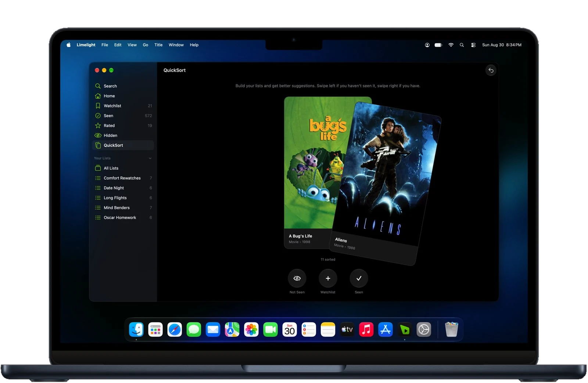Viewport: 588px width, 383px height.
Task: Click the battery status icon
Action: (x=438, y=45)
